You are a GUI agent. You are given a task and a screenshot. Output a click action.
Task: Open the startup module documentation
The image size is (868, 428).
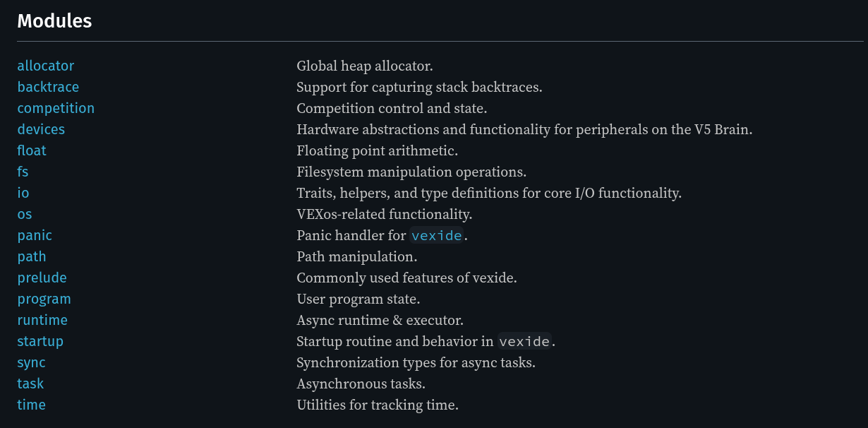coord(40,341)
